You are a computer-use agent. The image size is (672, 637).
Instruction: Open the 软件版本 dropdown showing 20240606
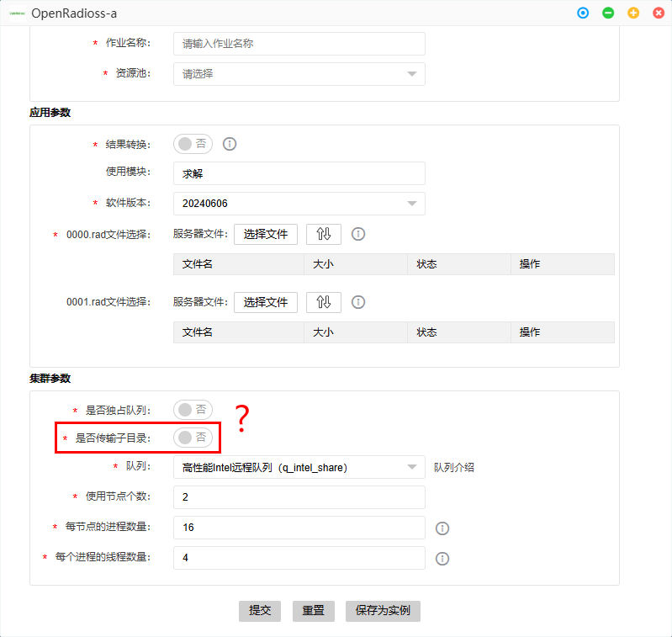[x=299, y=203]
